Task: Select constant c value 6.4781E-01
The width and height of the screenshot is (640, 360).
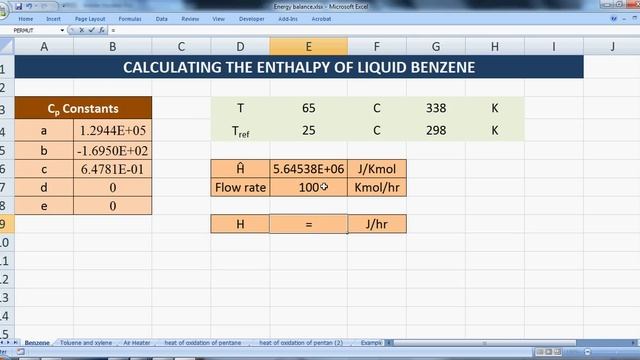Action: (x=113, y=169)
